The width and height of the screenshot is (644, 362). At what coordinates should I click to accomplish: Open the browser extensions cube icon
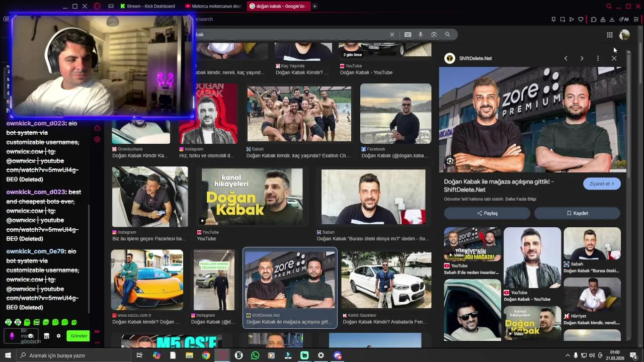(x=594, y=20)
